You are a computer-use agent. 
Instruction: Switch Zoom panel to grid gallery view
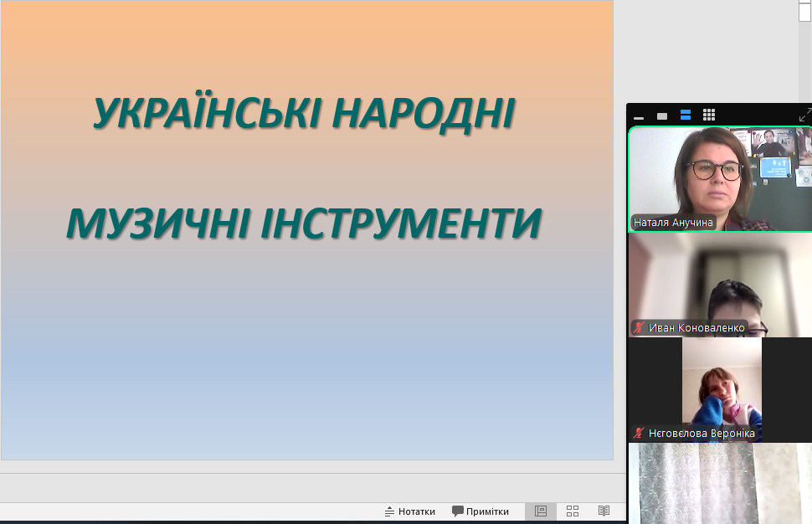click(709, 115)
